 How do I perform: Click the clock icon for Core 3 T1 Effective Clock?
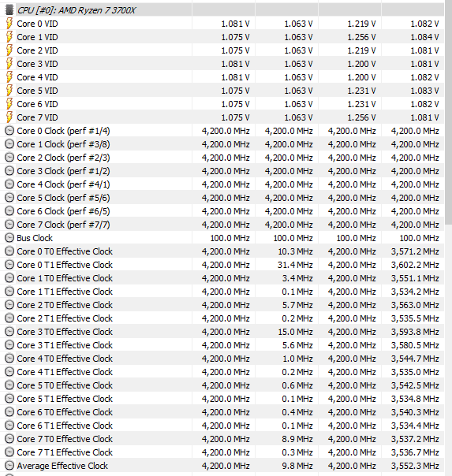(x=9, y=344)
